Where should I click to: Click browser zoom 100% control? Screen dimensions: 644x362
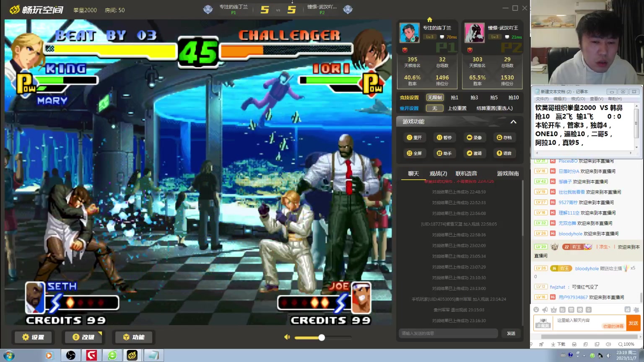[x=626, y=344]
